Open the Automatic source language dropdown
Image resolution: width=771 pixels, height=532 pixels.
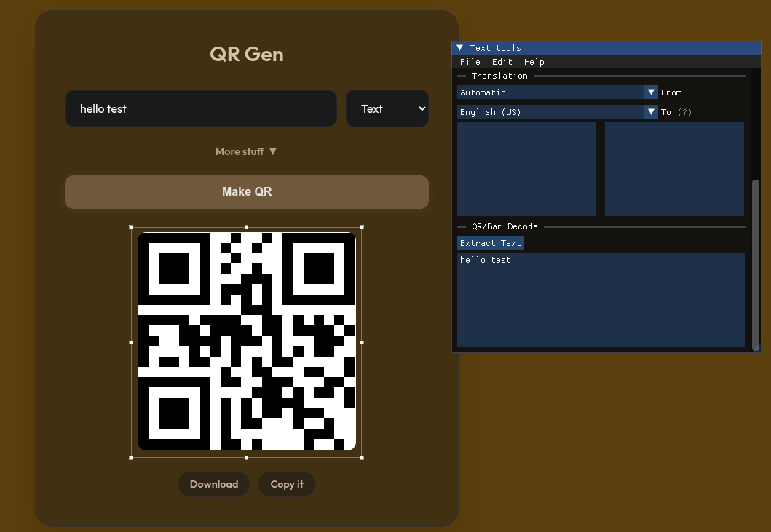pyautogui.click(x=557, y=92)
